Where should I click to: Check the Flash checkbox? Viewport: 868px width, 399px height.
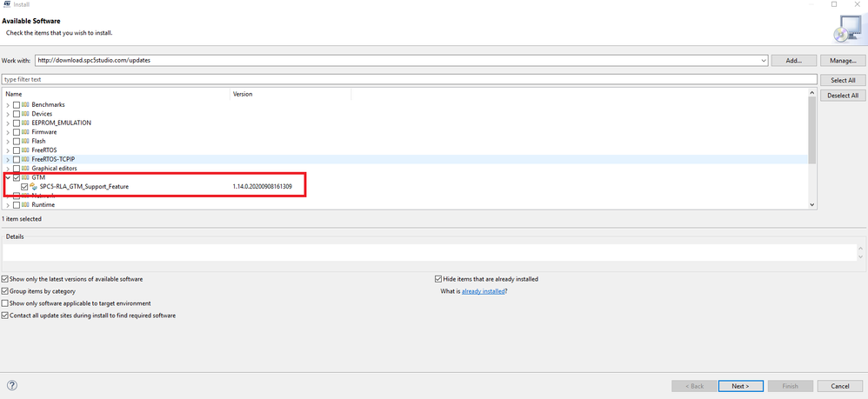tap(17, 141)
